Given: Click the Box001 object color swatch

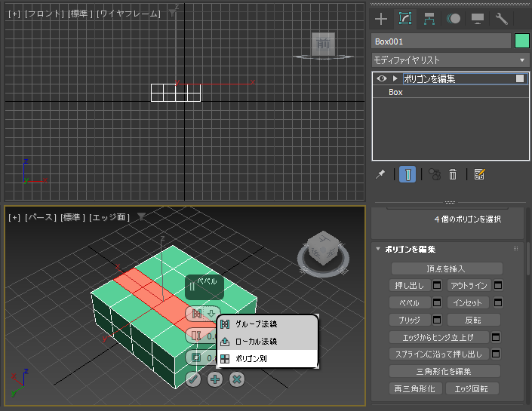Looking at the screenshot, I should 522,41.
